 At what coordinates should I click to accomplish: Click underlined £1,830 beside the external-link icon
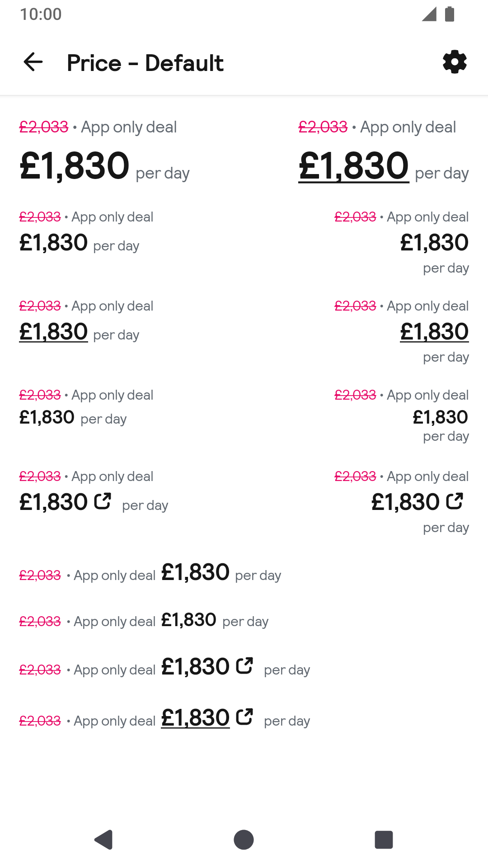click(195, 717)
